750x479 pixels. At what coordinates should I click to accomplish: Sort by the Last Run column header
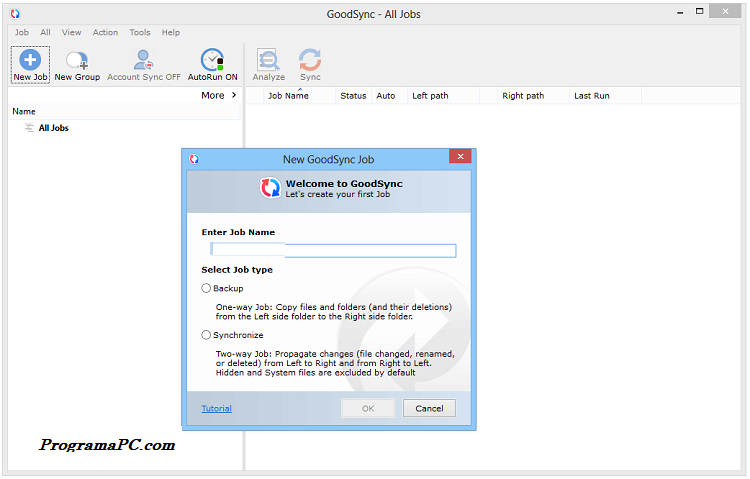coord(591,96)
